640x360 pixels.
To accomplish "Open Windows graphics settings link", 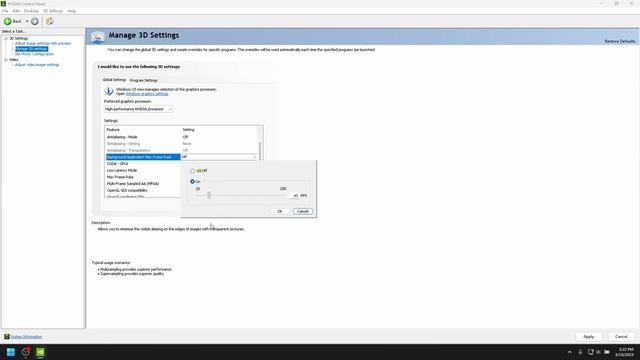I will pyautogui.click(x=147, y=94).
